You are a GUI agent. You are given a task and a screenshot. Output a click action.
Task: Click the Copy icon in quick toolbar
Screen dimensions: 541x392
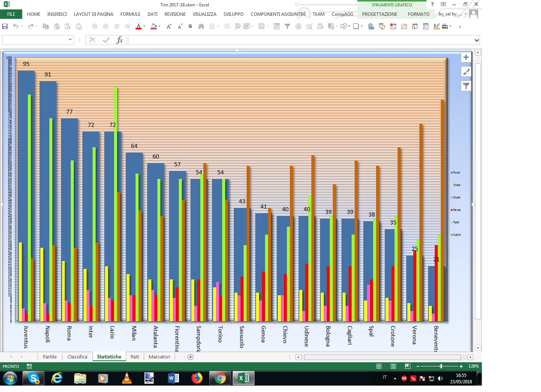coord(46,26)
